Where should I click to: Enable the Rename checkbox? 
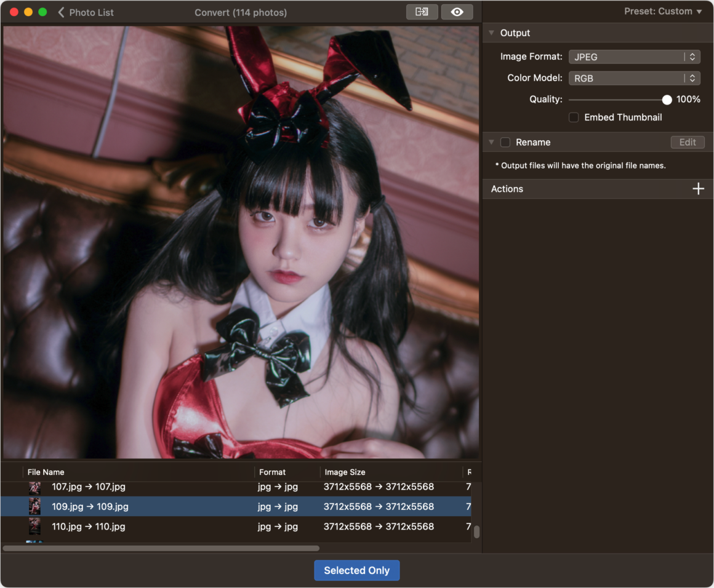[x=505, y=142]
